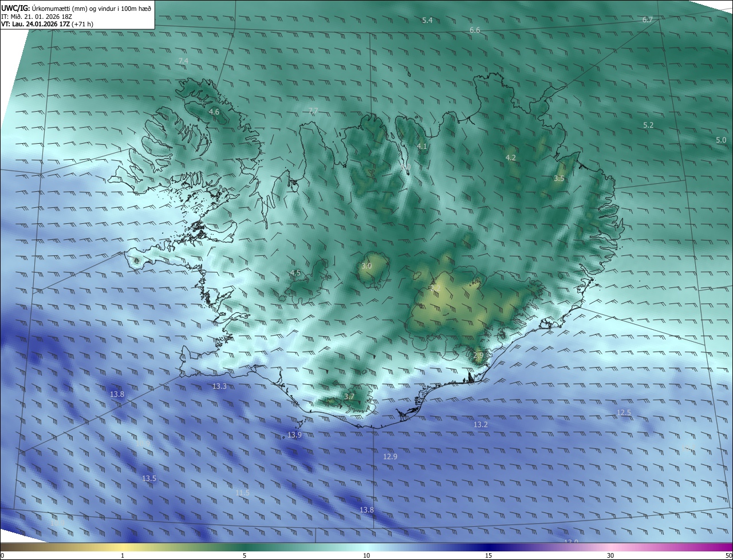This screenshot has height=560, width=733.
Task: Click the color scale tick labeled 1
Action: [x=123, y=555]
